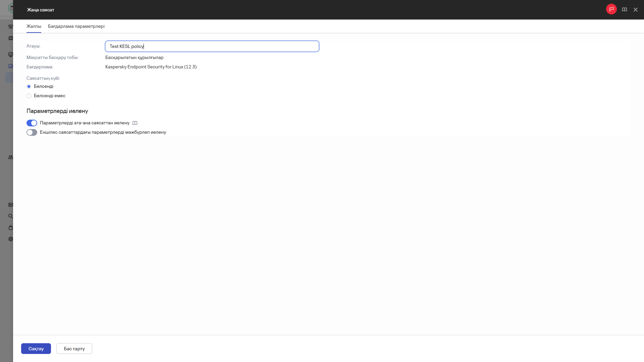Click the sidebar server devices icon
This screenshot has width=644, height=362.
point(11,205)
